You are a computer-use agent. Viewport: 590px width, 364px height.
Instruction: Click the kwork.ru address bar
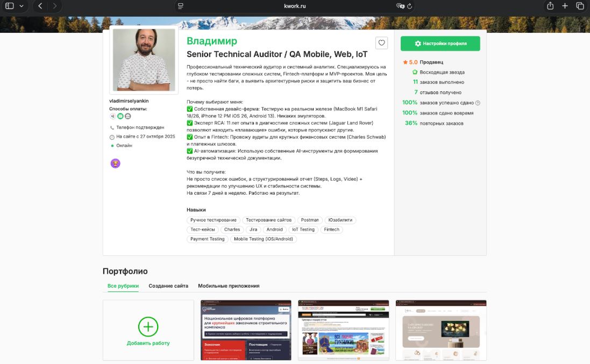(x=295, y=6)
